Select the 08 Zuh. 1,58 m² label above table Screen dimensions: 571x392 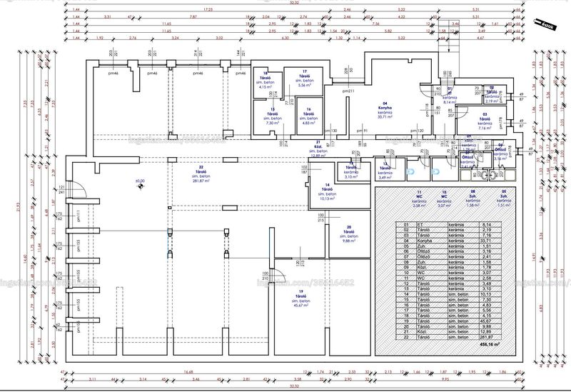pyautogui.click(x=473, y=198)
